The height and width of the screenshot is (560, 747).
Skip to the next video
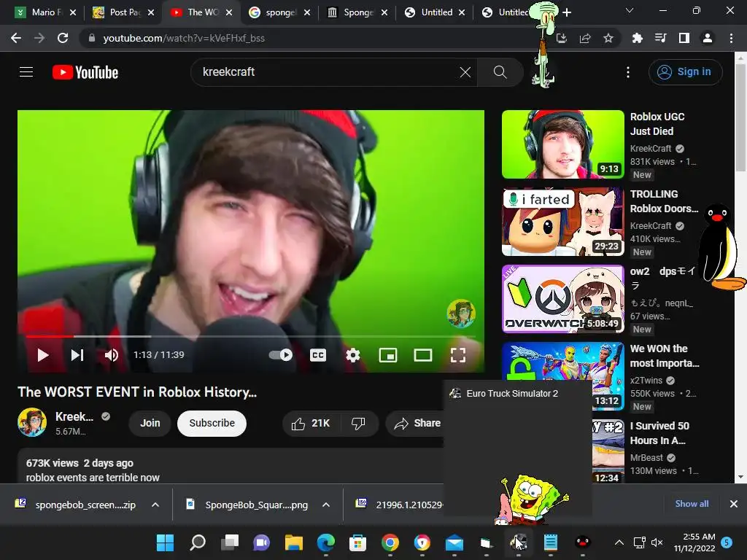click(77, 355)
